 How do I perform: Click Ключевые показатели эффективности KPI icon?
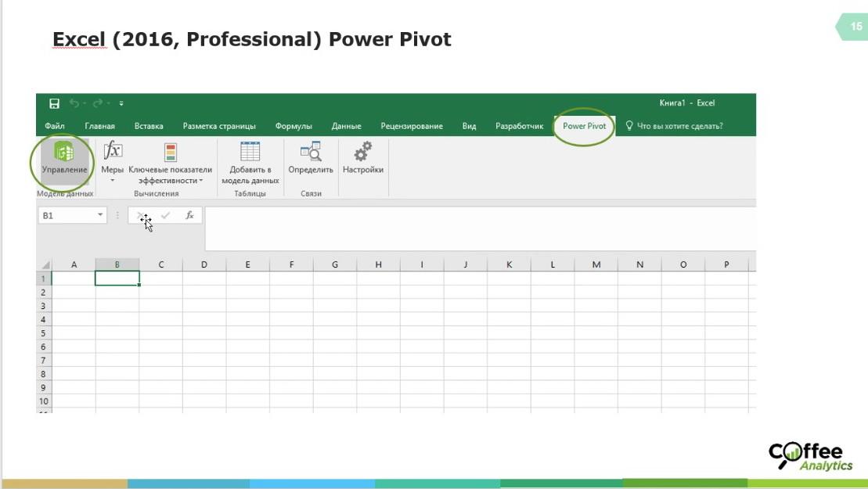(x=170, y=152)
